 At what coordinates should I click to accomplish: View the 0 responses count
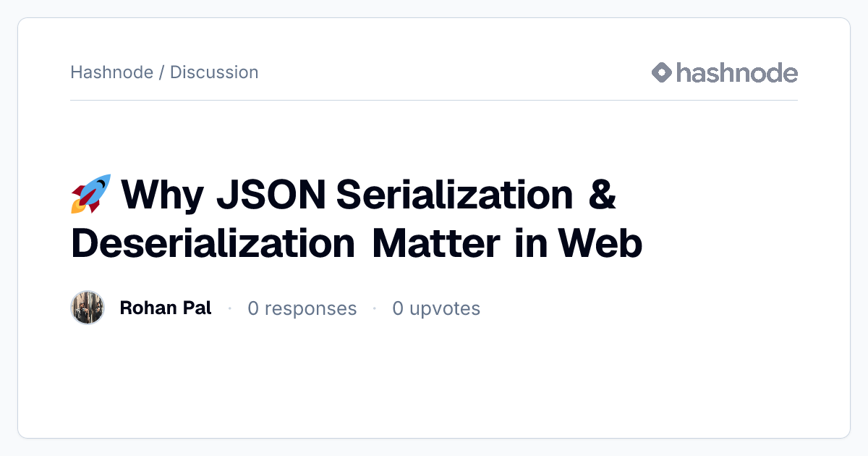pos(302,308)
